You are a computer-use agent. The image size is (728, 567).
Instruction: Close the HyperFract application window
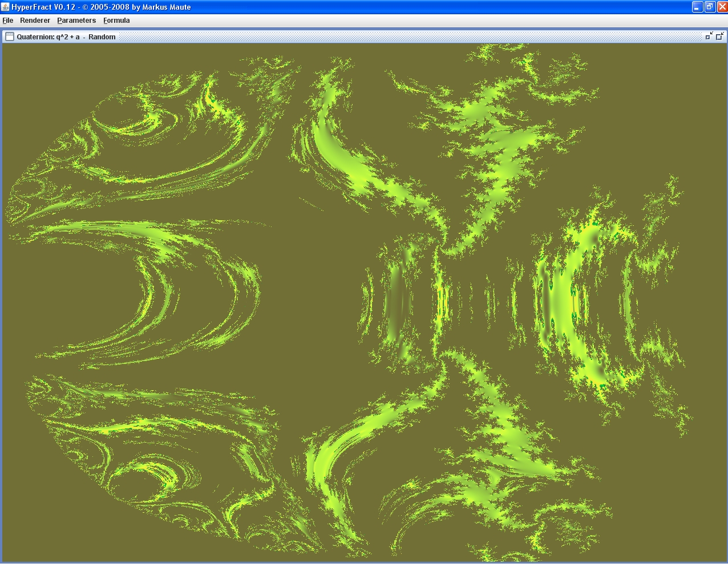(722, 7)
